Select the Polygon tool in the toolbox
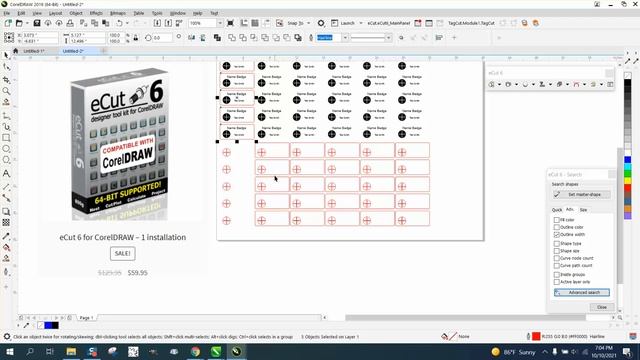This screenshot has width=640, height=360. click(6, 160)
